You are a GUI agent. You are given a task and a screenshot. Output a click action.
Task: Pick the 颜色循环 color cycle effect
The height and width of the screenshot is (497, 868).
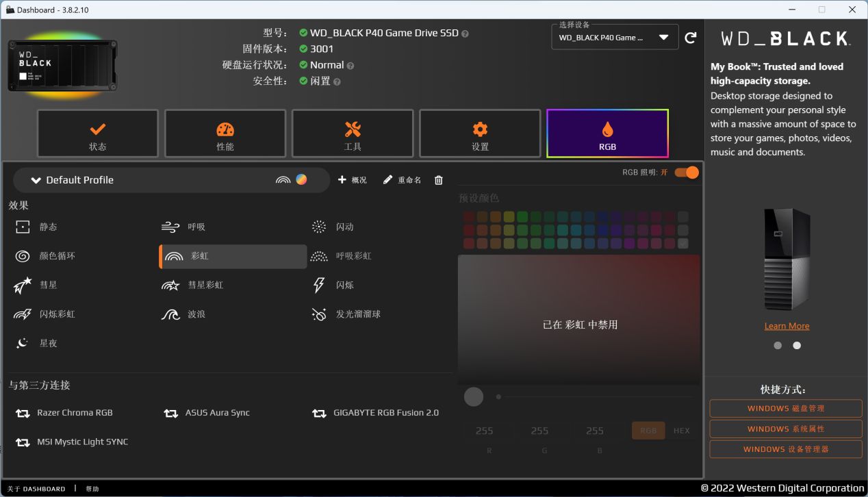44,256
